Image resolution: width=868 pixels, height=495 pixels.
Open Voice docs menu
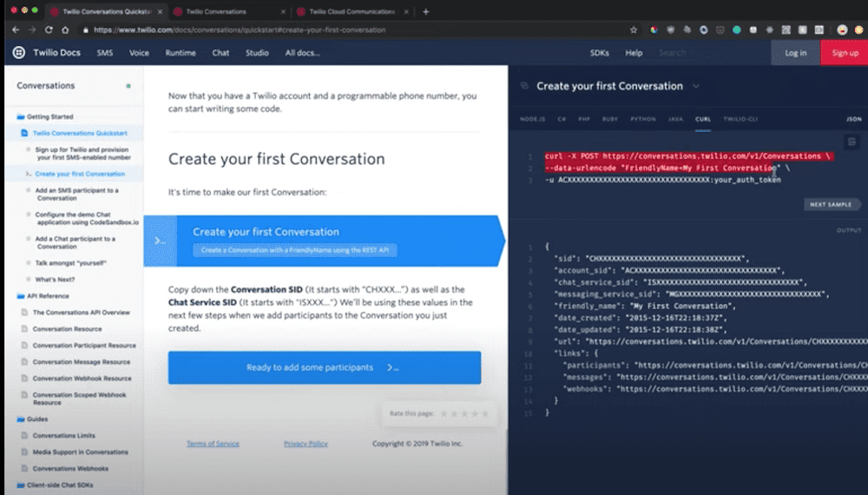pos(139,53)
